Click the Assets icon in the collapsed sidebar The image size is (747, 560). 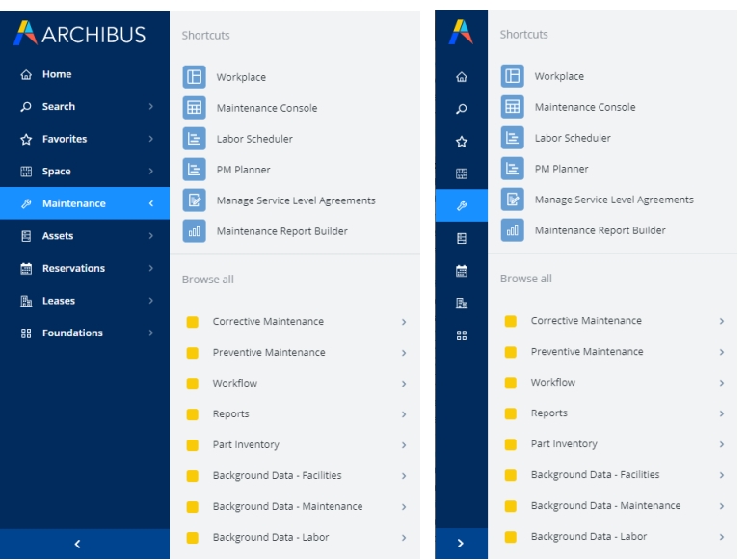click(461, 238)
